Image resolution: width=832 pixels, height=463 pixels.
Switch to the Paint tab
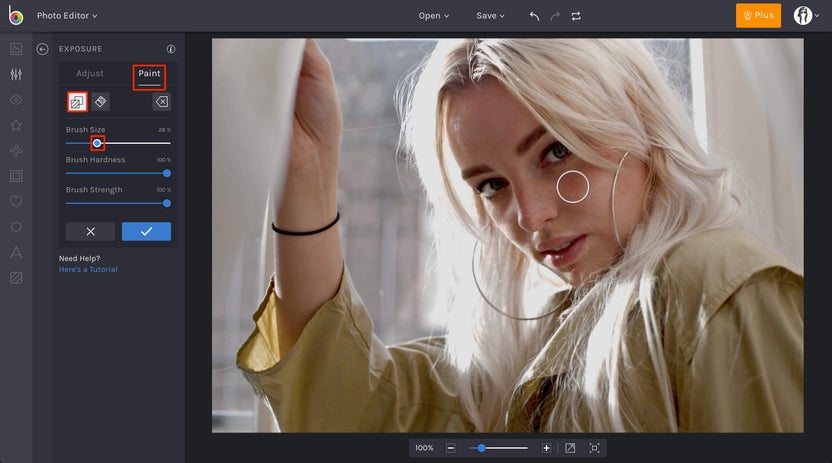(149, 74)
